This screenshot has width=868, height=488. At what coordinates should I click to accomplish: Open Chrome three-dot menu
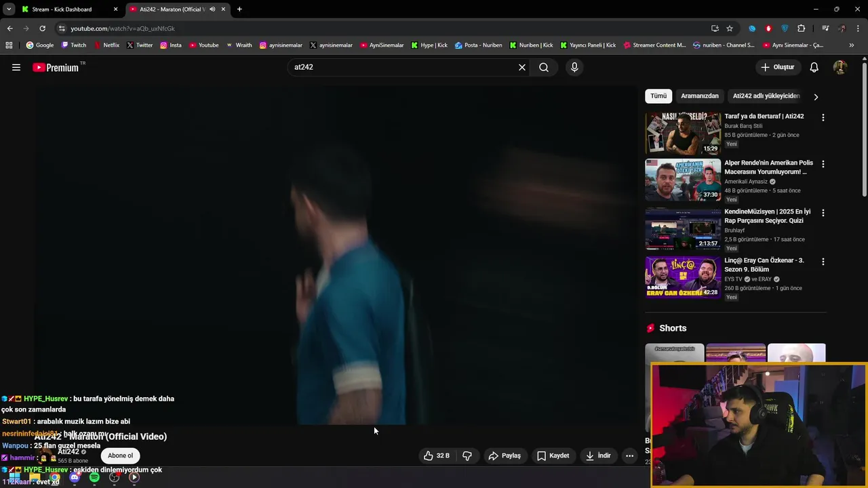pos(859,28)
